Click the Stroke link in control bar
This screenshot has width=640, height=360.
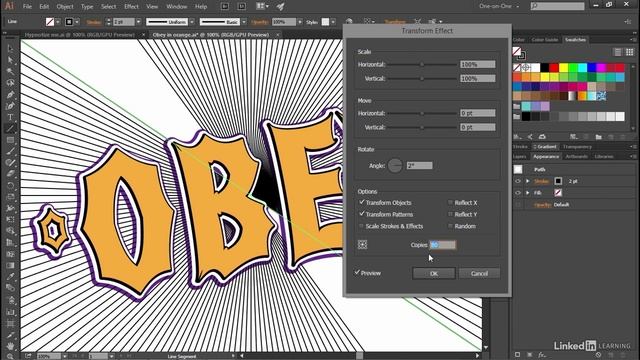pos(94,22)
